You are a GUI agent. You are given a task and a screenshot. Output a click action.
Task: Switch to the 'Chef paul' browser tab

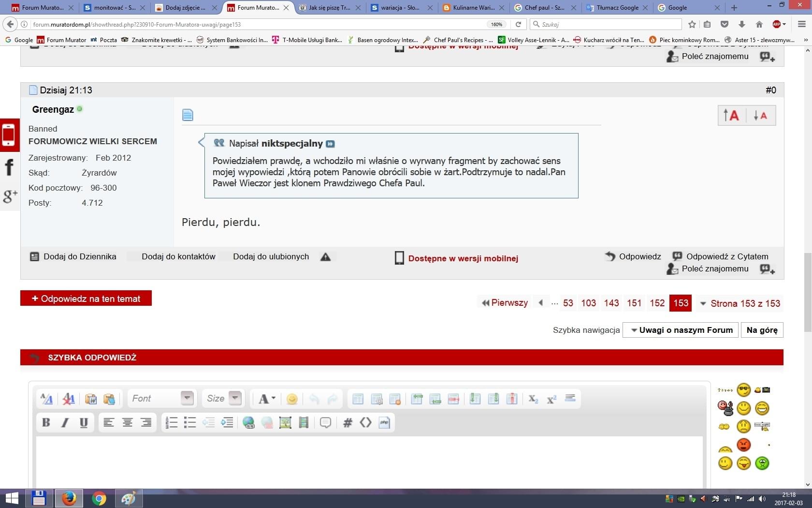tap(544, 8)
